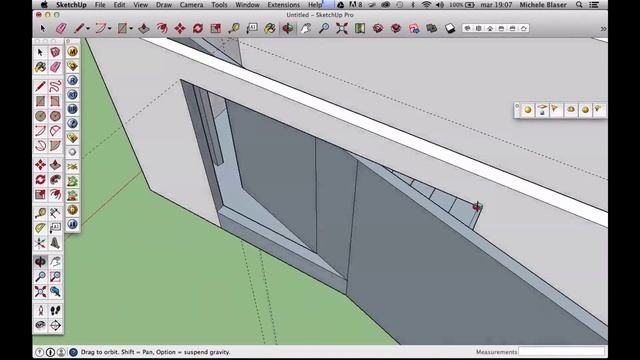Switch to Top view in the views toolbar
The height and width of the screenshot is (360, 640).
click(x=478, y=28)
